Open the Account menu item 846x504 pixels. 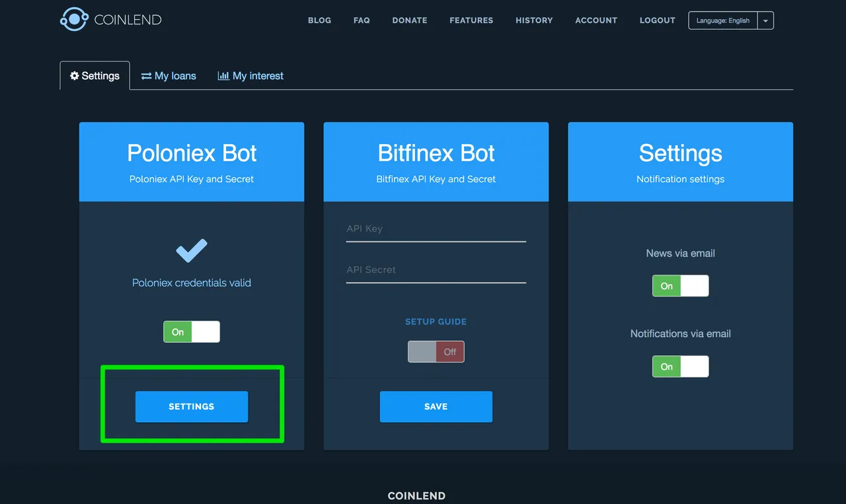[x=596, y=20]
